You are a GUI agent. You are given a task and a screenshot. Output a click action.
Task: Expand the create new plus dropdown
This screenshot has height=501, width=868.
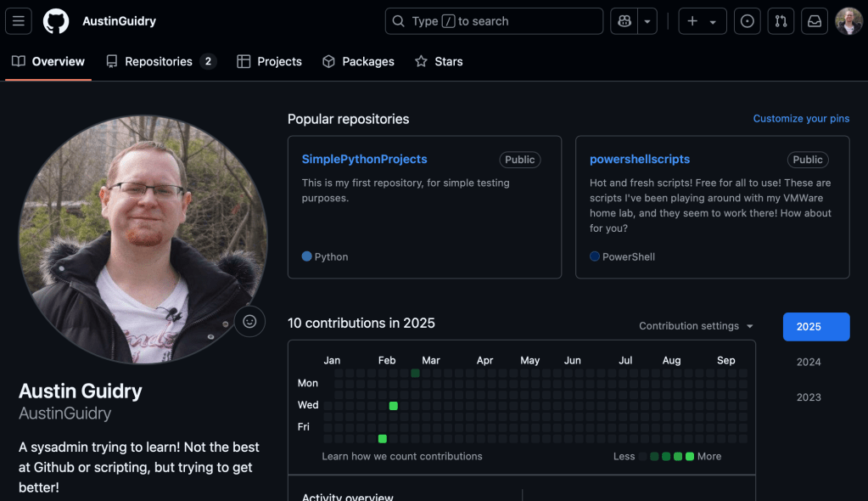coord(702,21)
